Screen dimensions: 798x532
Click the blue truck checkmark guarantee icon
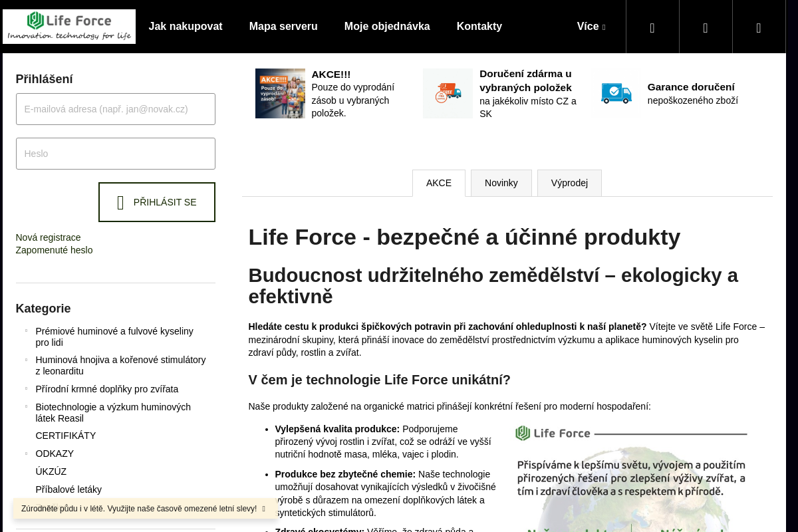tap(616, 93)
